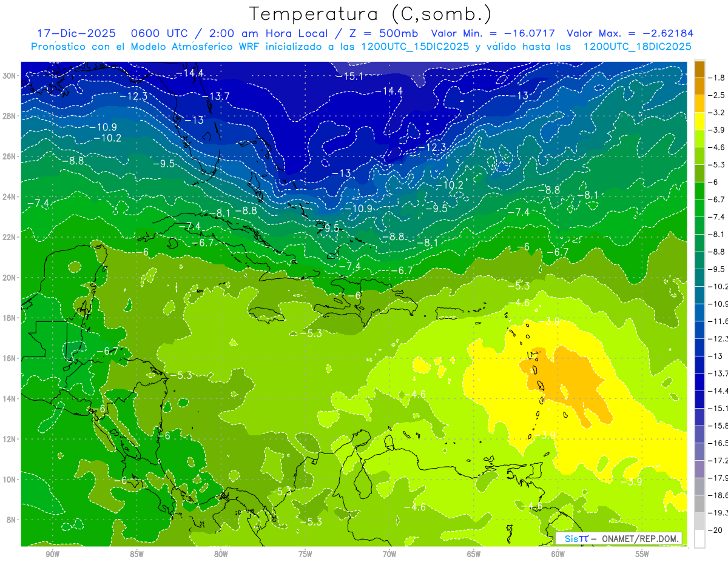Image resolution: width=728 pixels, height=562 pixels.
Task: Click the -13.7 contour label on the map
Action: (x=216, y=96)
